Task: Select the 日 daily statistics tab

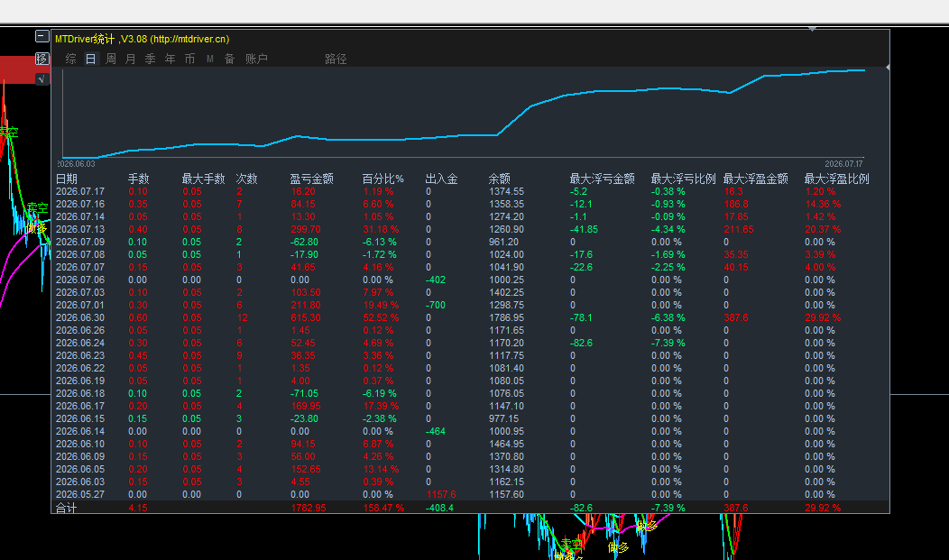Action: 91,59
